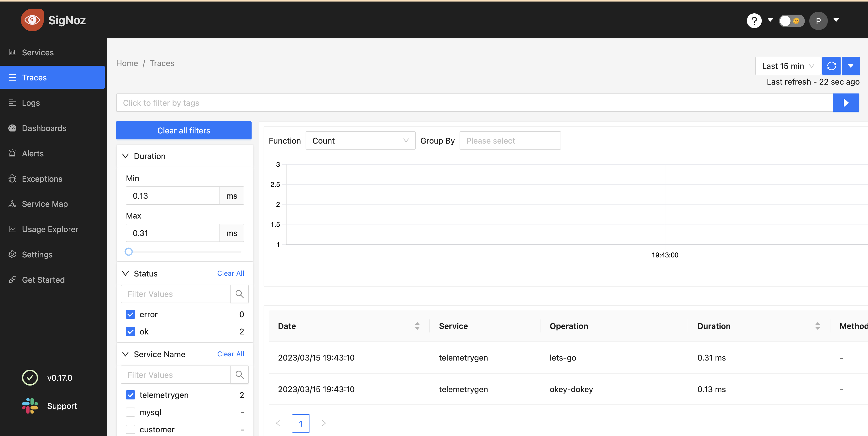The height and width of the screenshot is (436, 868).
Task: Open the help menu icon
Action: pos(754,21)
